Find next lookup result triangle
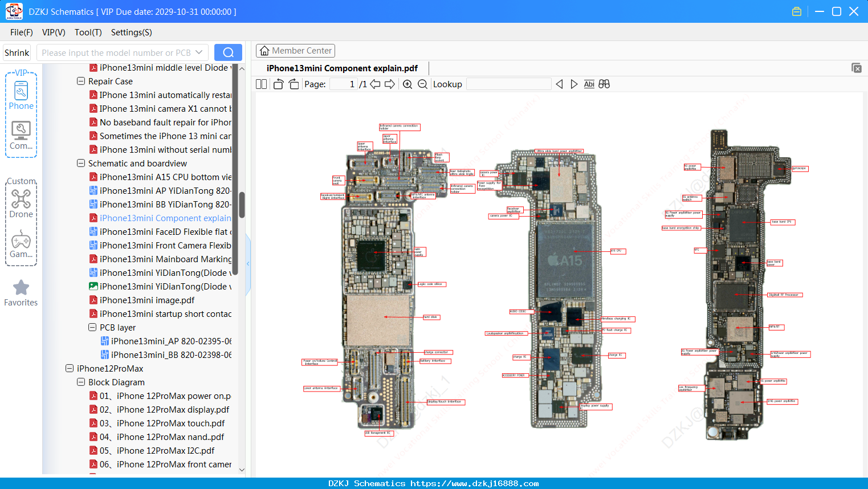The width and height of the screenshot is (868, 489). click(574, 84)
